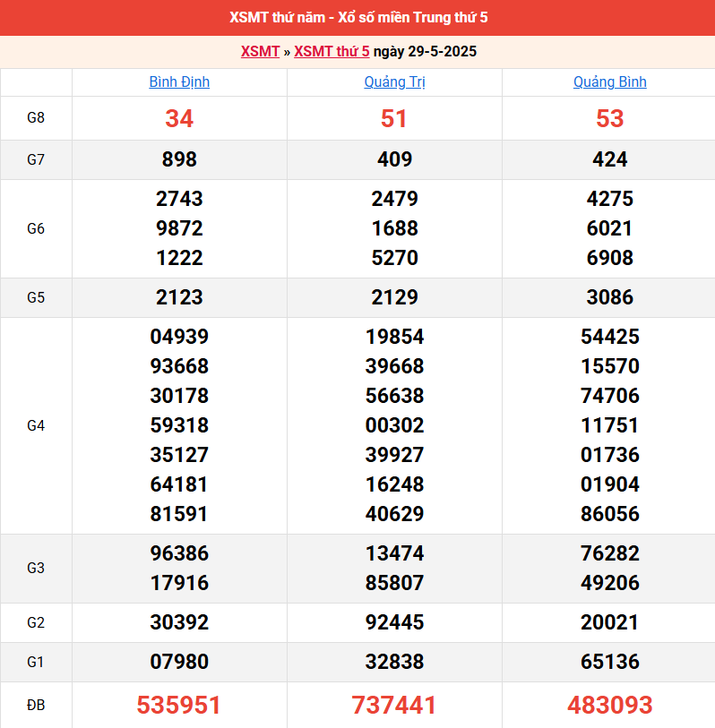Click G6 number 9872
This screenshot has width=715, height=728.
coord(179,228)
